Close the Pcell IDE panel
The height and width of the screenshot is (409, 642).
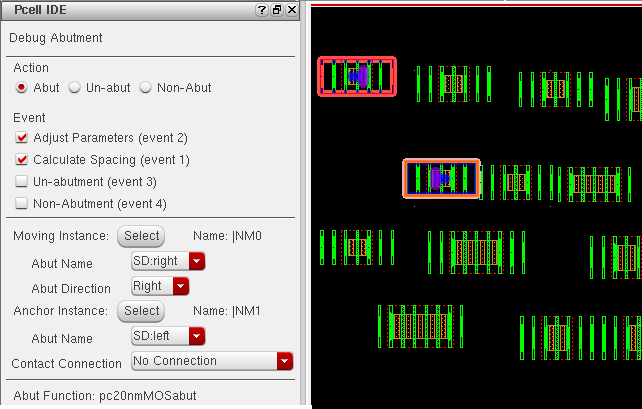pyautogui.click(x=292, y=10)
